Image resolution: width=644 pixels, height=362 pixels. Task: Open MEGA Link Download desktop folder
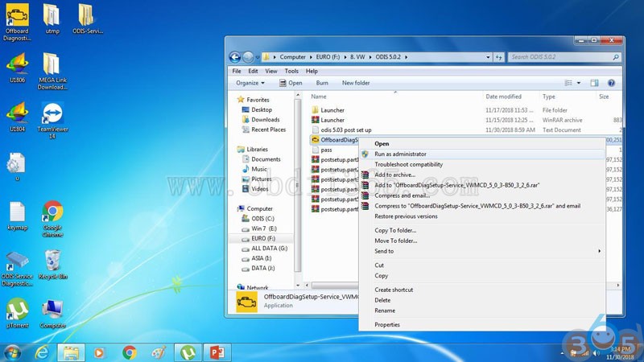(52, 72)
